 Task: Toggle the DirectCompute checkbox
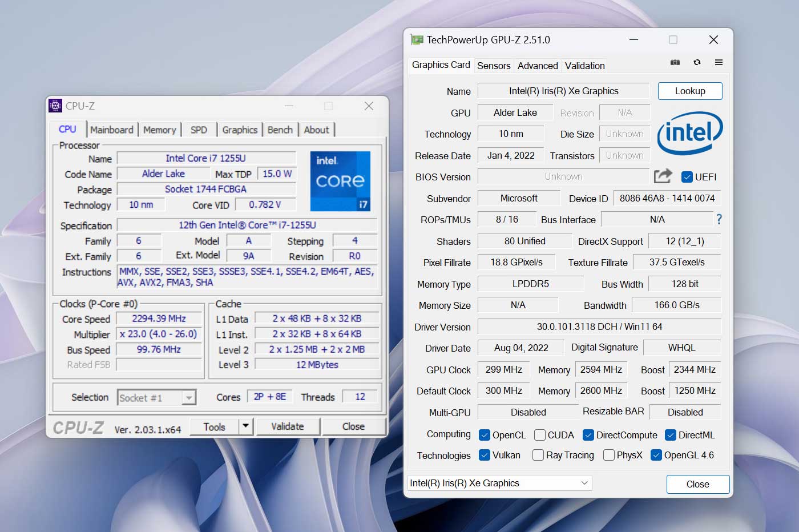(588, 435)
